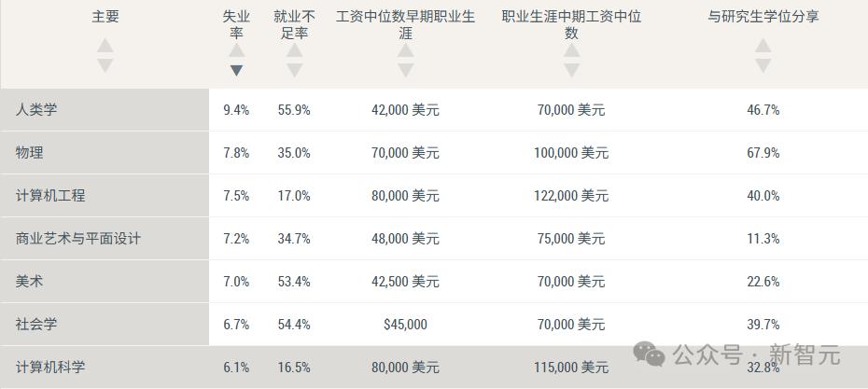
Task: Click the dark down arrow under 失业率
Action: pyautogui.click(x=236, y=71)
